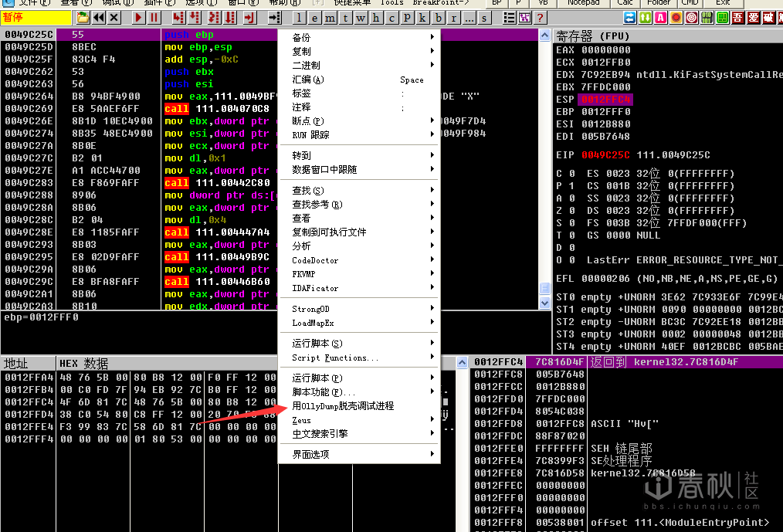Open the Windows list via the W button

click(x=361, y=18)
